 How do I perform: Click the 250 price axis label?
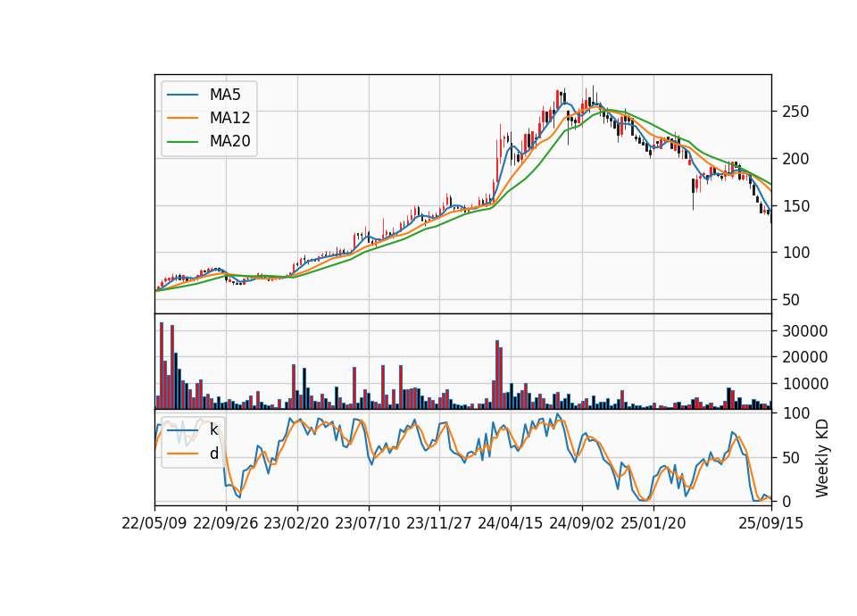[795, 112]
